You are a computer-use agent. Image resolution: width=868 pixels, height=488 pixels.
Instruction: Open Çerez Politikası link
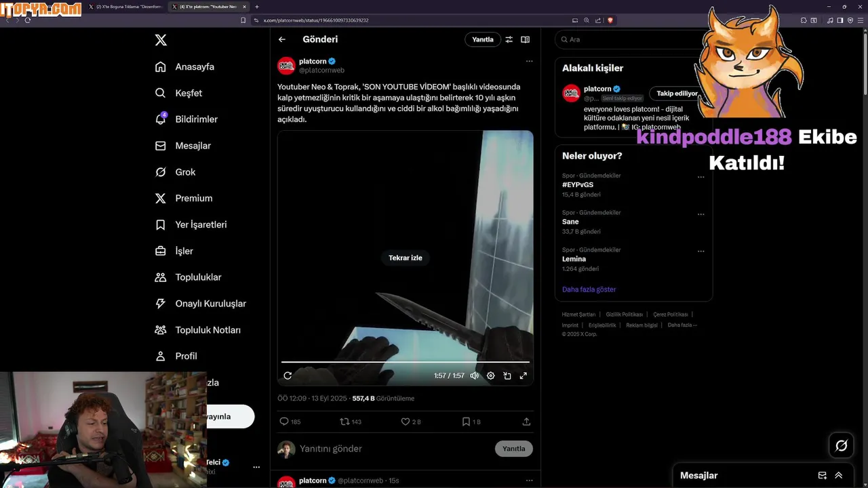click(670, 314)
